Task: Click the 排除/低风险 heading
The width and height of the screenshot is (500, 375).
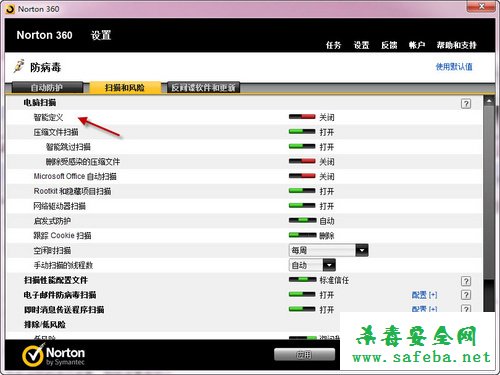Action: pyautogui.click(x=45, y=324)
